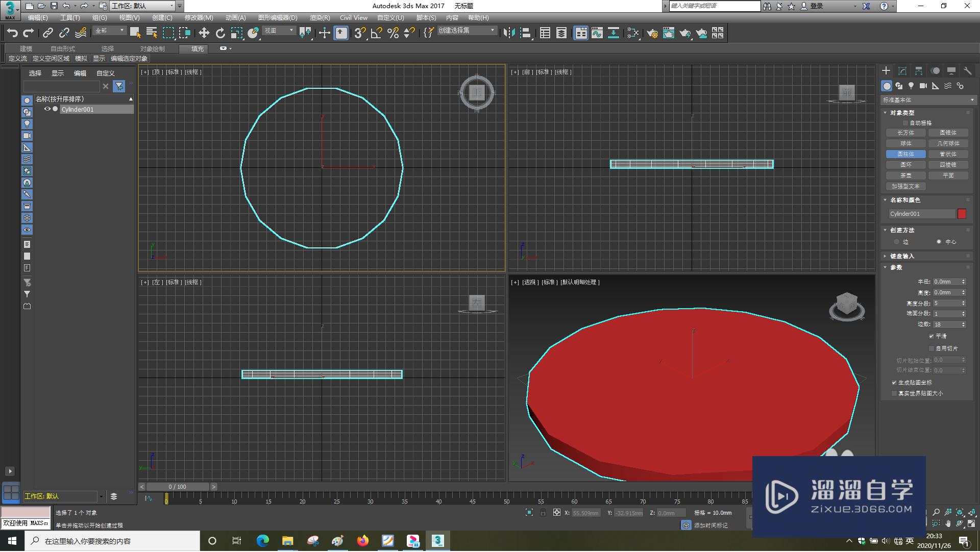The height and width of the screenshot is (552, 980).
Task: Switch to Lights category in Create panel
Action: pyautogui.click(x=911, y=86)
